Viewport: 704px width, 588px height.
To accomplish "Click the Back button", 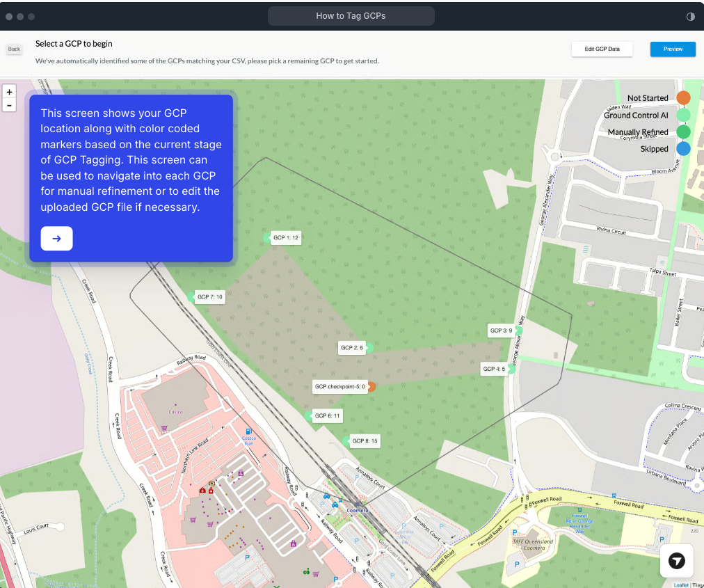I will [13, 49].
